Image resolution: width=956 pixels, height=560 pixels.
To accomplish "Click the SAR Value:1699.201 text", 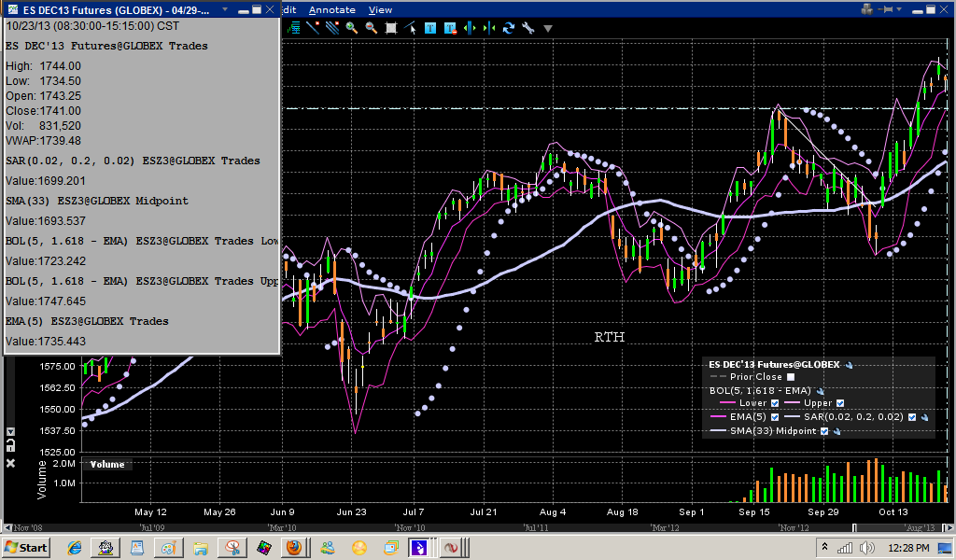I will point(46,181).
